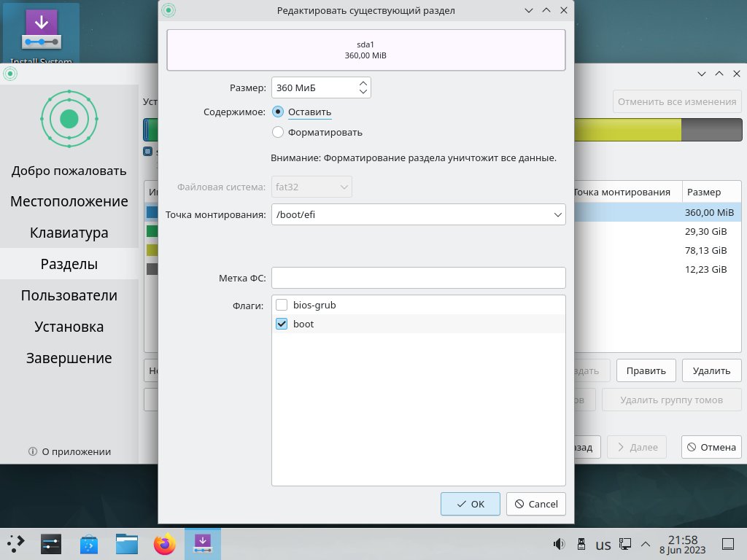Click Отменить все изменения button
747x560 pixels.
(677, 101)
